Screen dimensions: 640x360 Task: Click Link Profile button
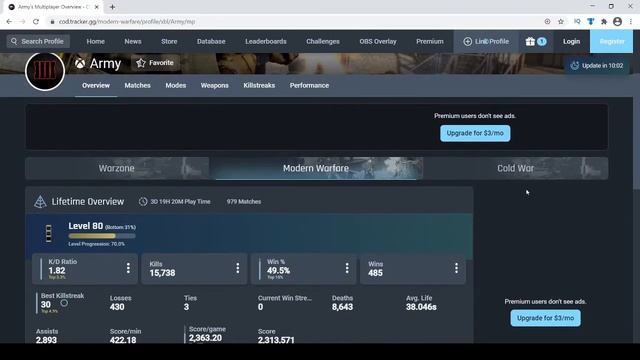point(486,41)
